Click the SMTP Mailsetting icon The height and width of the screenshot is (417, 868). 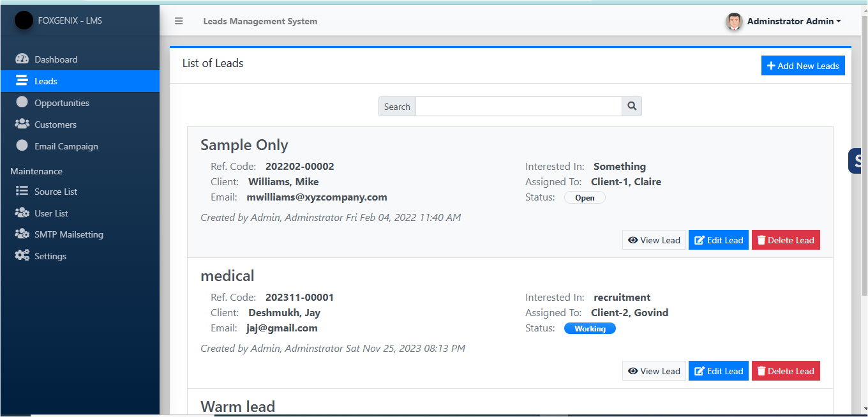(22, 234)
